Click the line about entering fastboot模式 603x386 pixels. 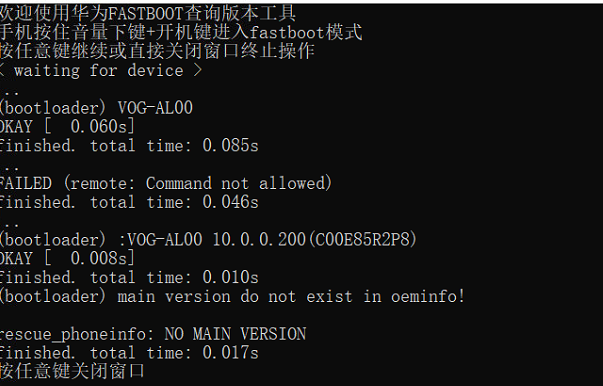click(x=181, y=32)
